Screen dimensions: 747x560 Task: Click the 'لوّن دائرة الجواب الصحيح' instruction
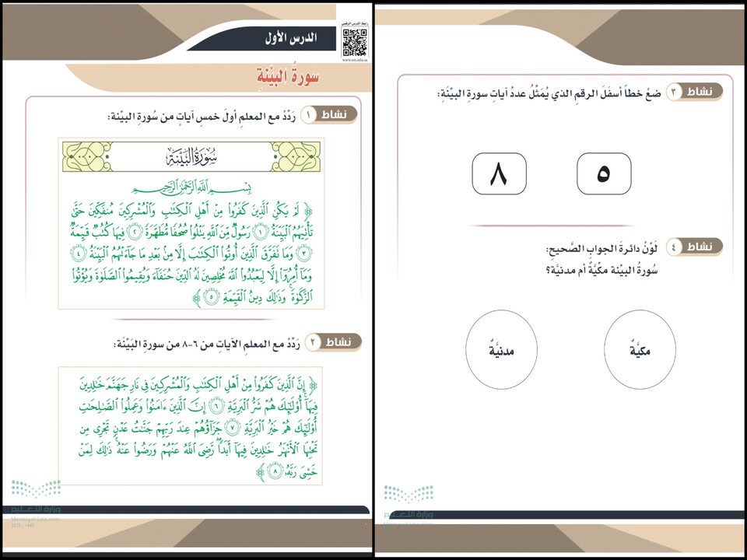point(602,248)
